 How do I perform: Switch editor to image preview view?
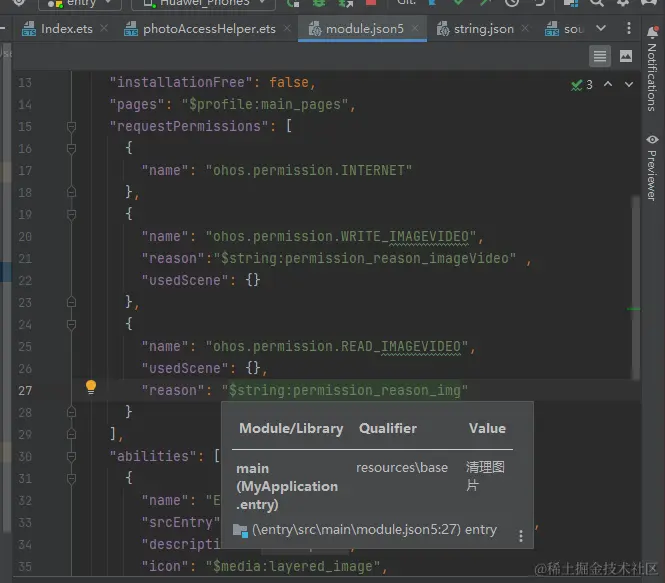(x=626, y=56)
